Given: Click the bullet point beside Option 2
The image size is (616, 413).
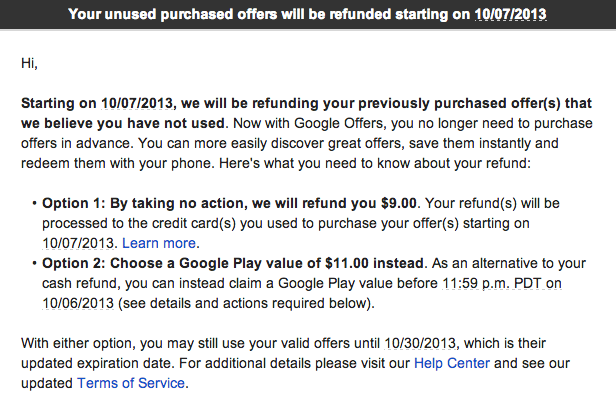Looking at the screenshot, I should [x=34, y=263].
